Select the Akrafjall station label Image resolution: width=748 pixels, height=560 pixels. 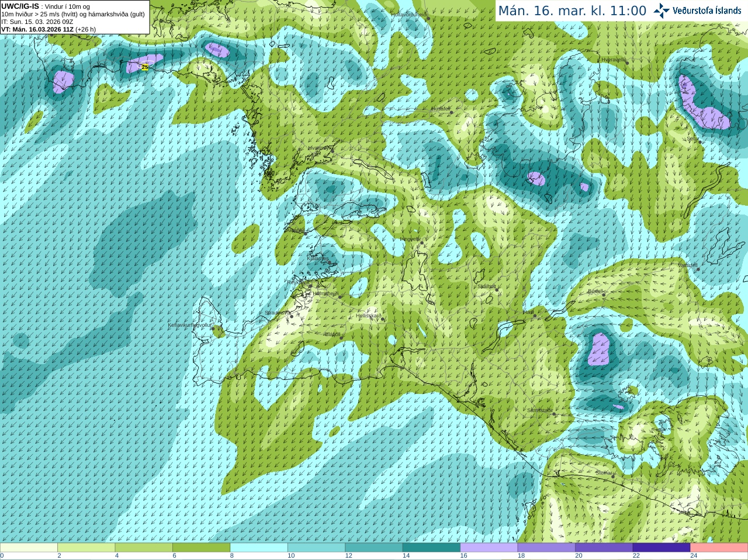point(295,230)
